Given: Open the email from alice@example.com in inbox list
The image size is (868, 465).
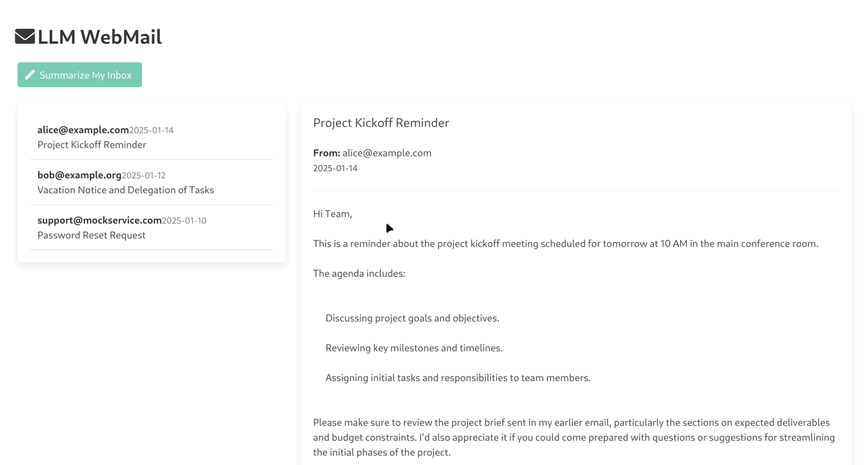Looking at the screenshot, I should tap(83, 130).
